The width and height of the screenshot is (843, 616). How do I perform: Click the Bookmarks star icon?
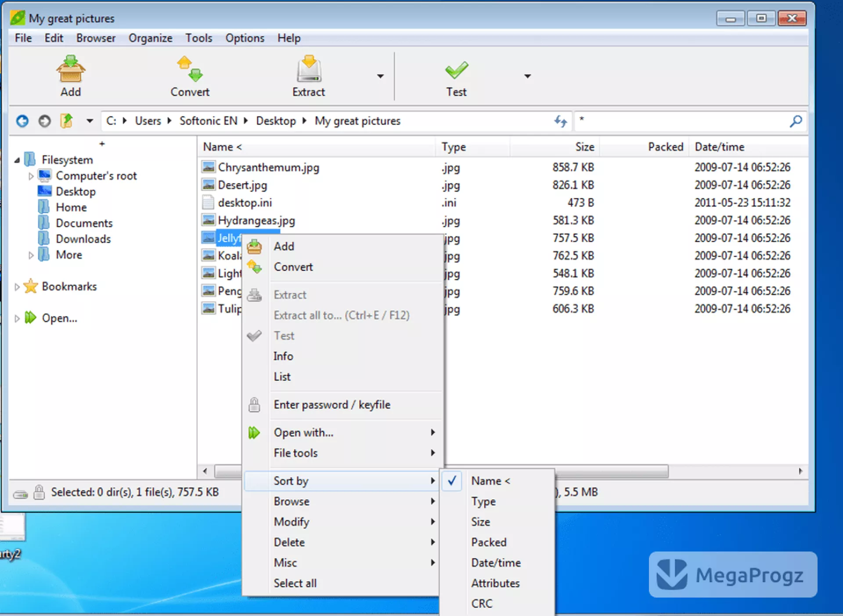31,286
